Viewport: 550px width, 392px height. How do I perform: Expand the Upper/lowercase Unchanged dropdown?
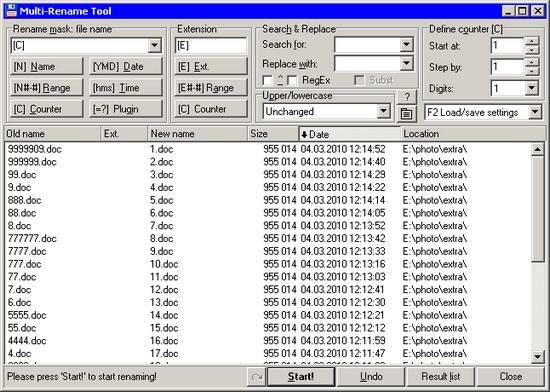coord(383,111)
